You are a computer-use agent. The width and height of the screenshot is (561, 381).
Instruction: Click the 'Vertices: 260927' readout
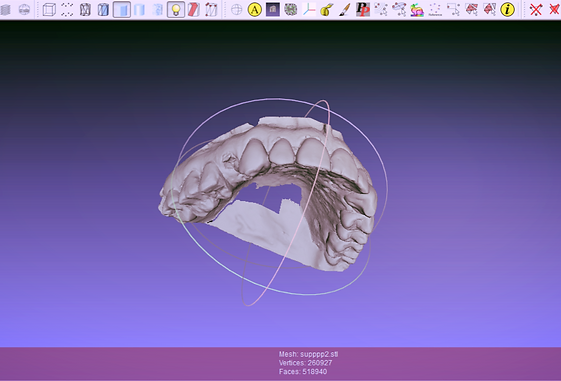[306, 363]
